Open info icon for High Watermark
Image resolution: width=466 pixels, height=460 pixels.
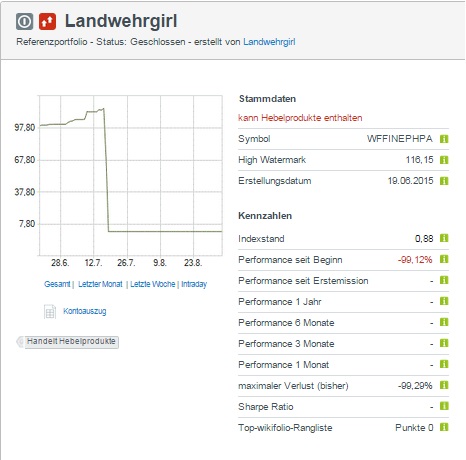444,160
